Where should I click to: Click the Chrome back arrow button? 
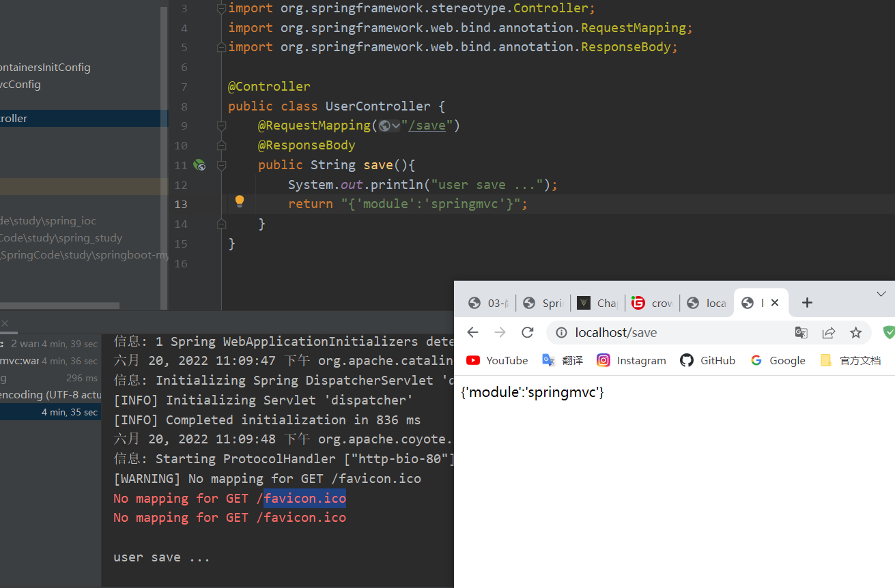pyautogui.click(x=472, y=332)
